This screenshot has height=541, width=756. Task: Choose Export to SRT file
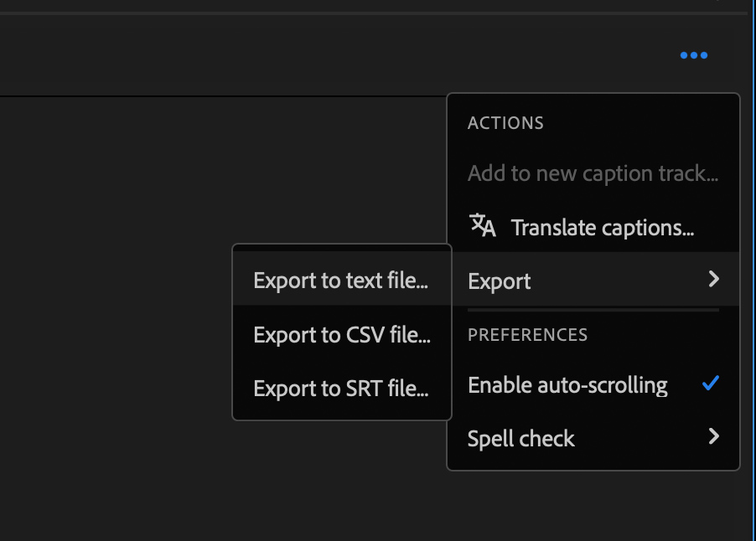[342, 389]
